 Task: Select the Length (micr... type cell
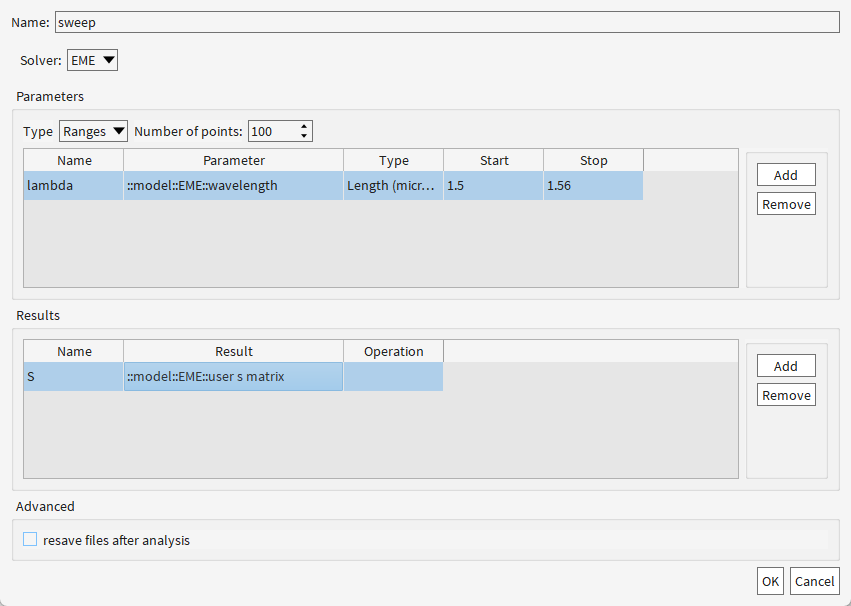coord(393,186)
